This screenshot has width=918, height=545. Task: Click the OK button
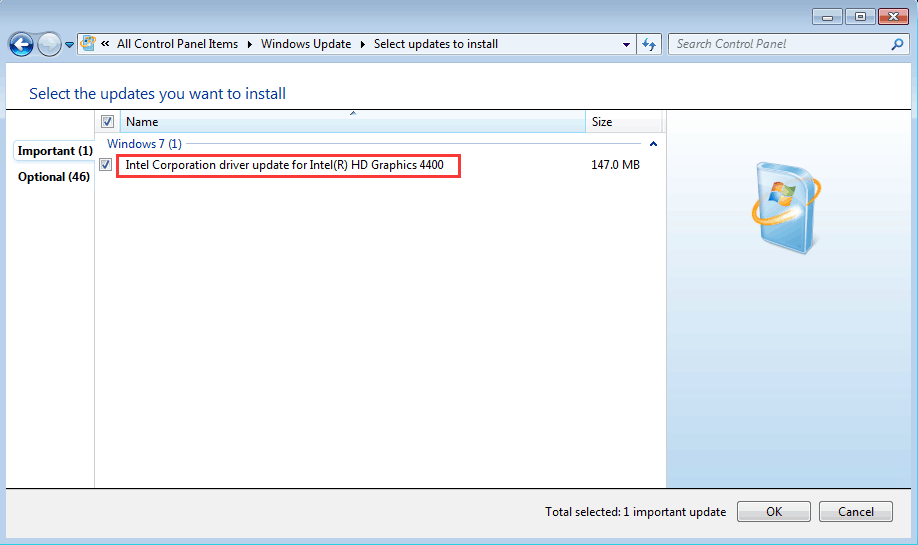(x=773, y=512)
